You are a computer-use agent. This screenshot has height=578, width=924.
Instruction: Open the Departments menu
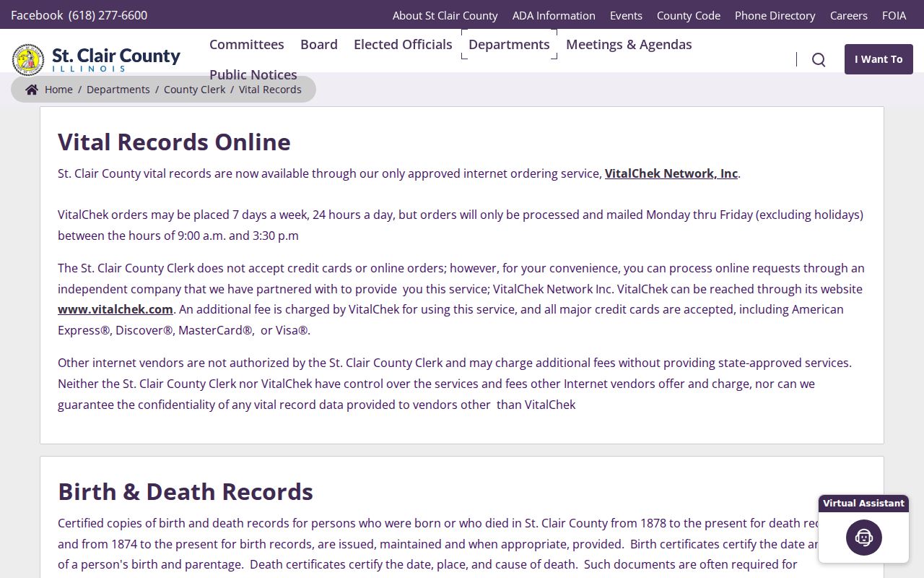(509, 44)
